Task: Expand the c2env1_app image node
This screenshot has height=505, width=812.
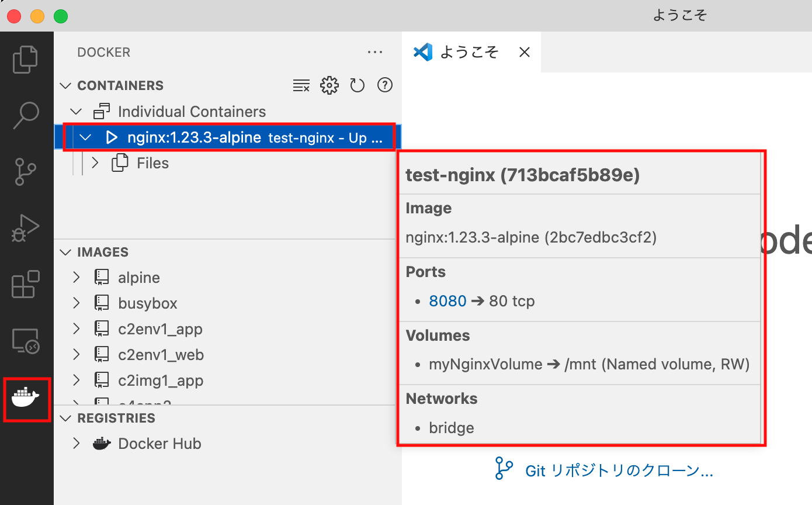Action: click(x=76, y=328)
